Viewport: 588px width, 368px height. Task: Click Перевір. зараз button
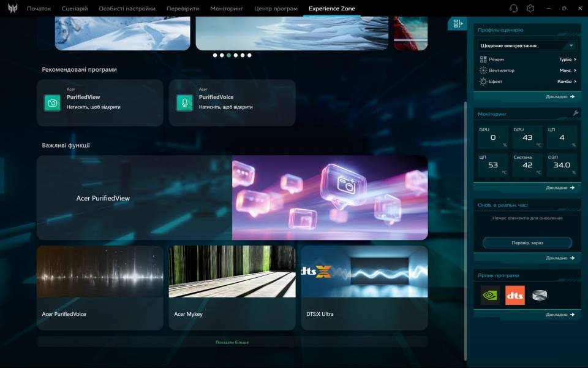point(527,243)
